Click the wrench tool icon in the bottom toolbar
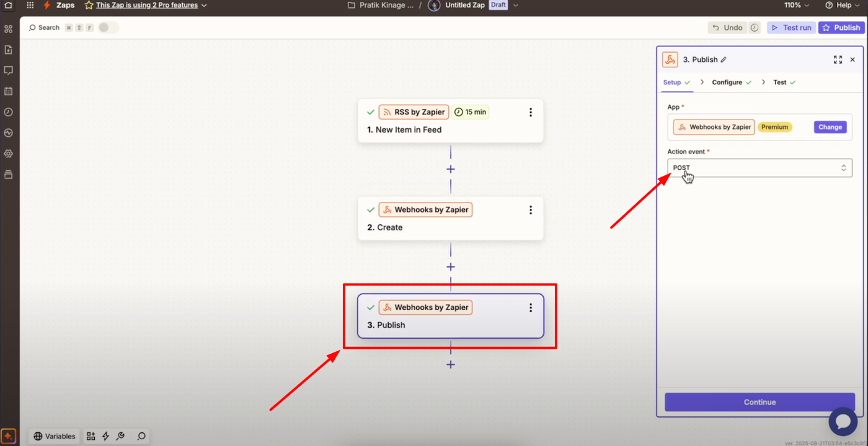This screenshot has width=868, height=446. pyautogui.click(x=120, y=436)
